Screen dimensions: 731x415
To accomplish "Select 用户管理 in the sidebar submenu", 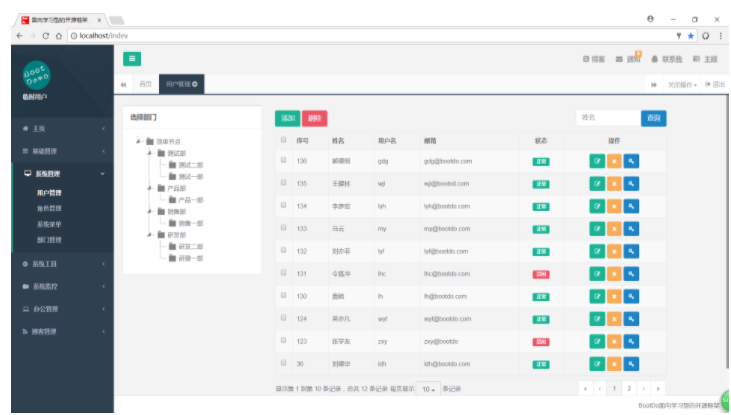I will [x=49, y=193].
